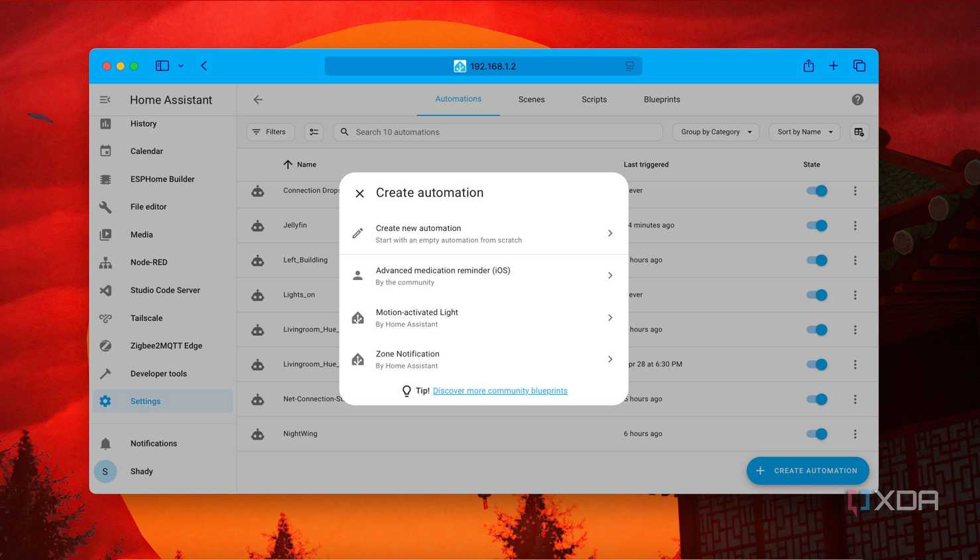The image size is (980, 560).
Task: Open Developer tools hammer icon
Action: 105,374
